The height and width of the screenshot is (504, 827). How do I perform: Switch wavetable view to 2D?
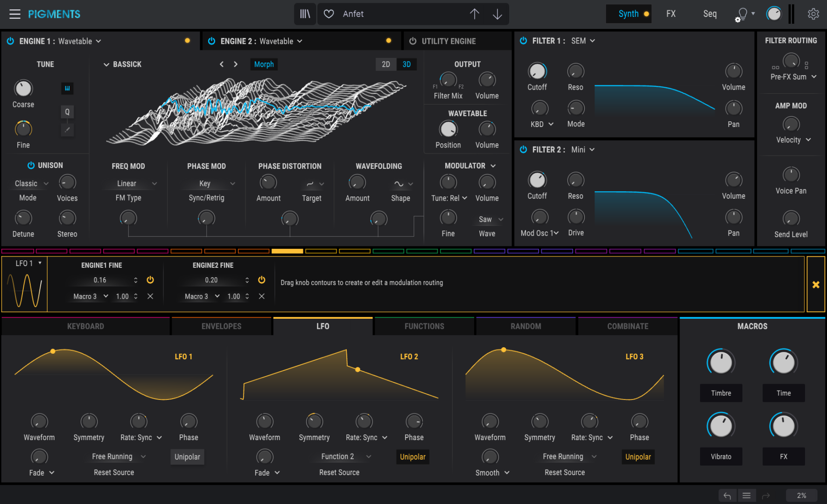tap(386, 64)
